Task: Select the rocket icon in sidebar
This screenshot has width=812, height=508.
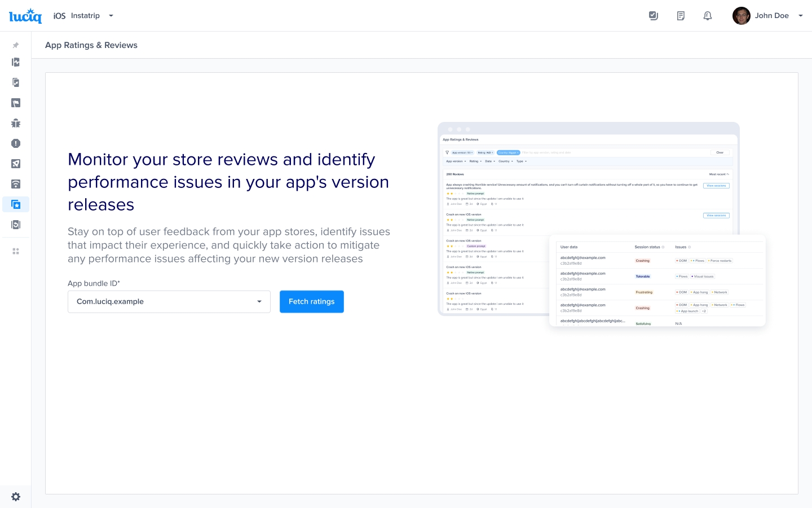Action: (x=16, y=164)
